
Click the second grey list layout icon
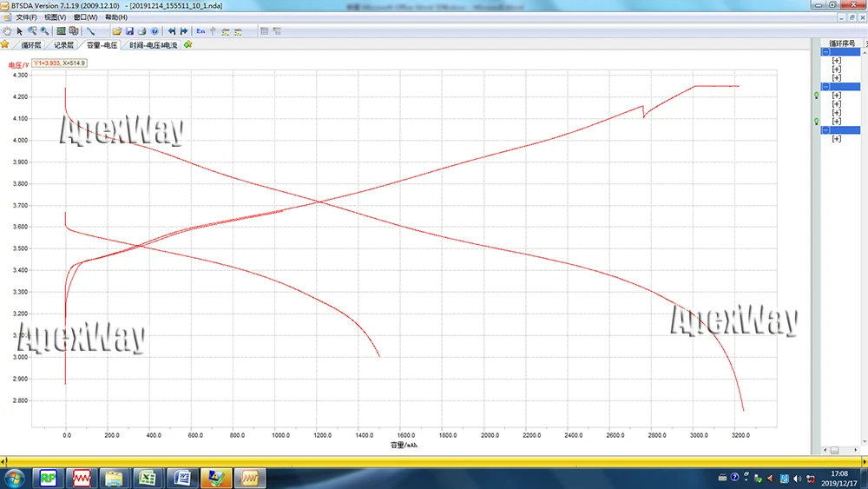click(277, 31)
